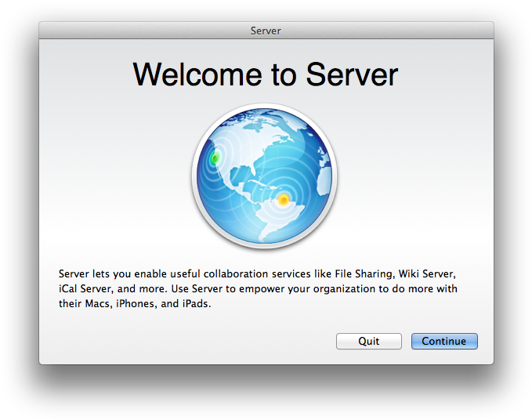Click the line starting "Server lets you enable"

[257, 273]
